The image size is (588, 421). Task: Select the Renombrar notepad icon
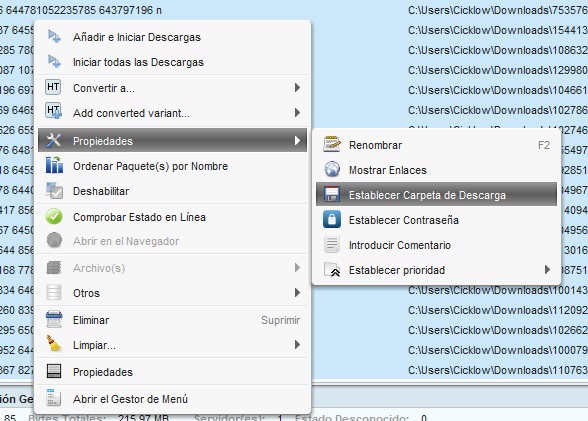click(x=332, y=144)
